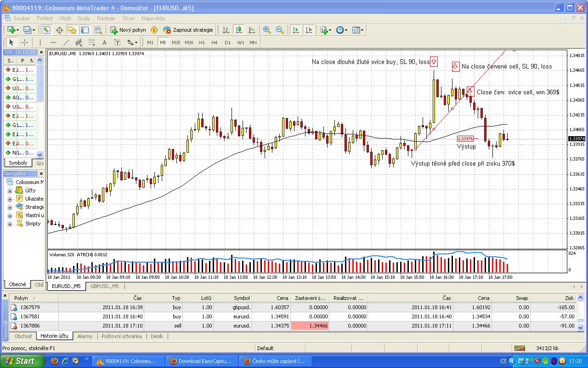This screenshot has height=368, width=588.
Task: Select the vertical line tool
Action: tap(40, 42)
